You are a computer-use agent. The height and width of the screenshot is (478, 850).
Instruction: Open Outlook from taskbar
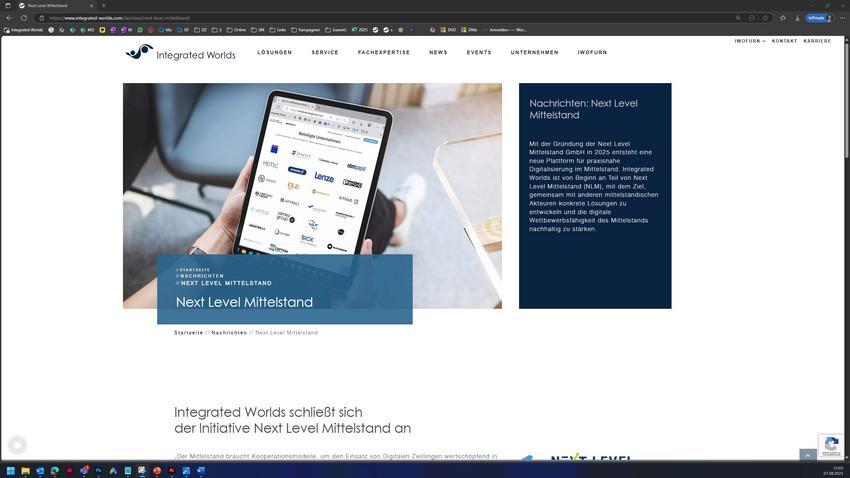[40, 470]
